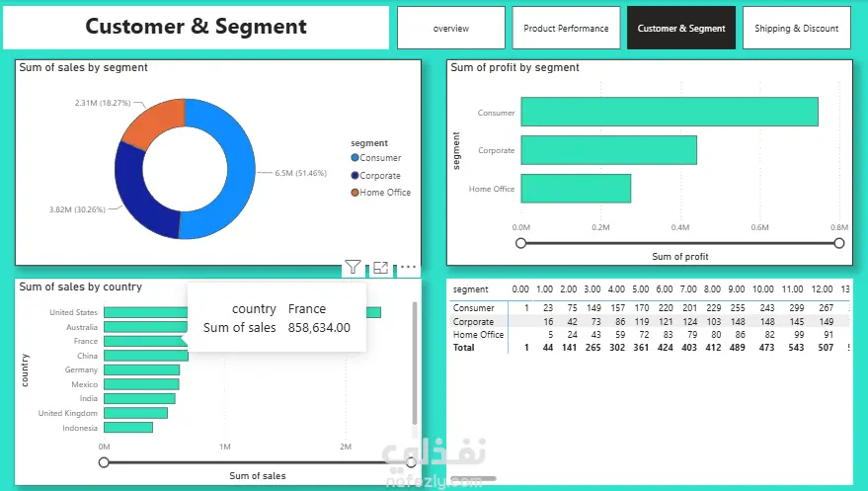The height and width of the screenshot is (491, 868).
Task: Open the more options ellipsis menu
Action: coord(408,267)
